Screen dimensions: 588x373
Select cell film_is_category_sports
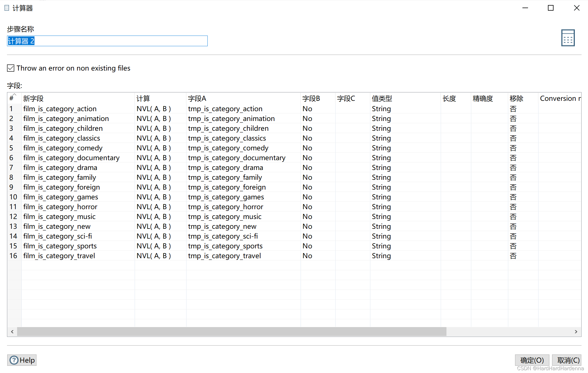[x=78, y=246]
